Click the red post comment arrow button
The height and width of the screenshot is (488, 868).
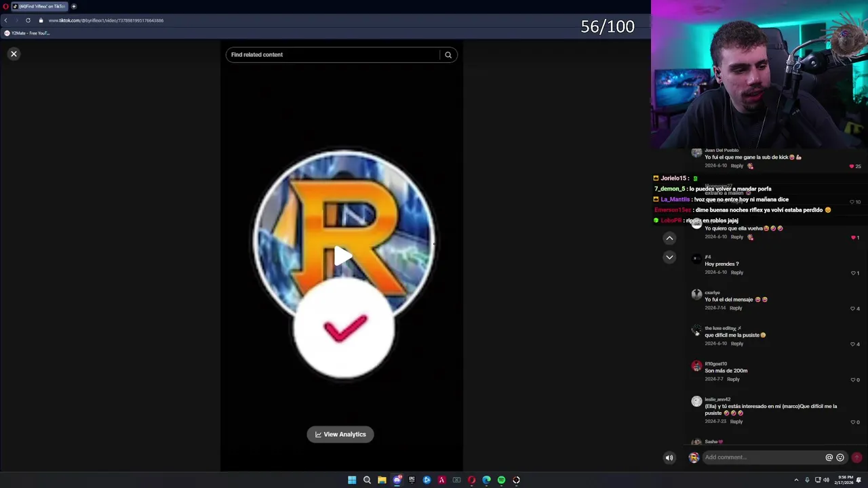tap(857, 457)
